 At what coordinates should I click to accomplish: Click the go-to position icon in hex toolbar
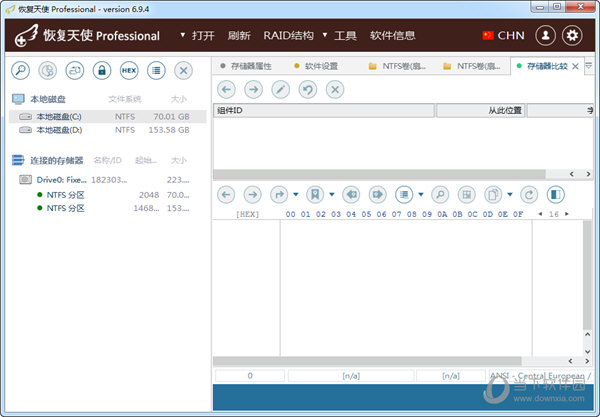[x=279, y=194]
